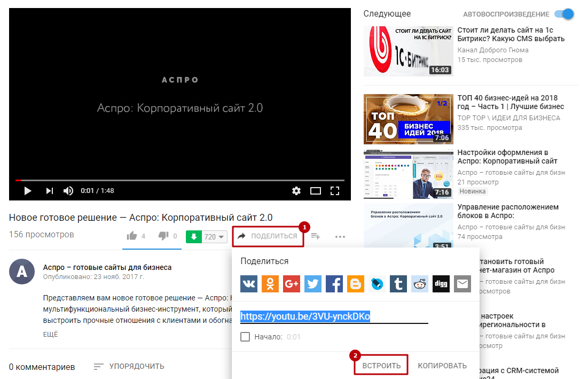
Task: Expand description with ЕЩЁ
Action: tap(50, 334)
